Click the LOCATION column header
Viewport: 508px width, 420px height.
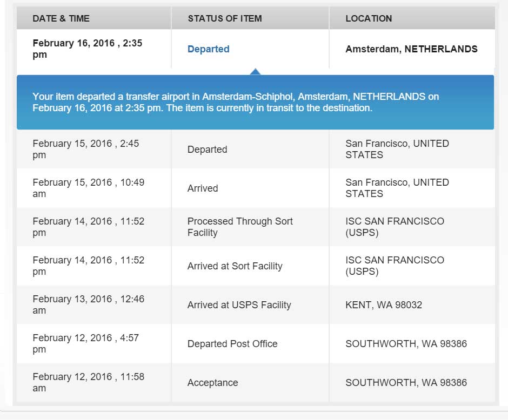369,18
